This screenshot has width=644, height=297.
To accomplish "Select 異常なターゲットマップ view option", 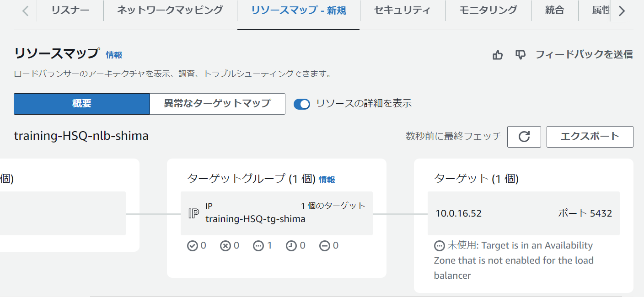I will (x=217, y=104).
